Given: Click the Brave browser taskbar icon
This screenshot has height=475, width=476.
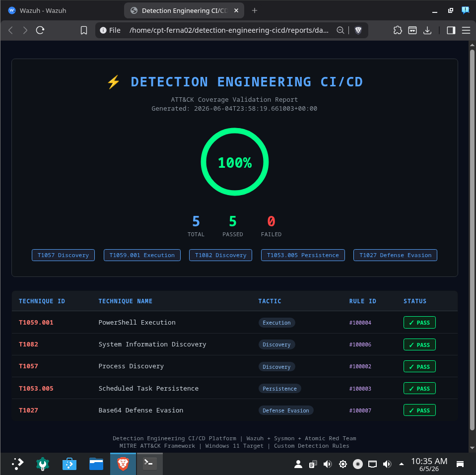Looking at the screenshot, I should [x=123, y=464].
